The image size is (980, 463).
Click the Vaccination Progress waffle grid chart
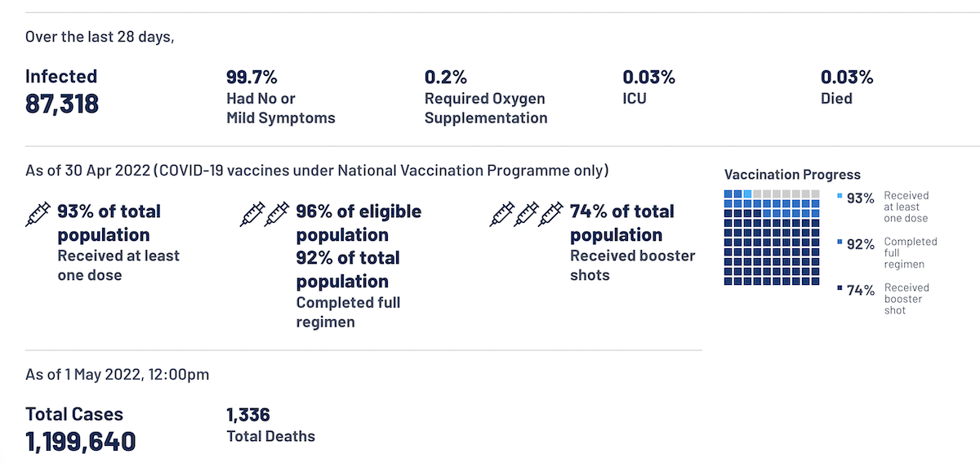[x=772, y=238]
